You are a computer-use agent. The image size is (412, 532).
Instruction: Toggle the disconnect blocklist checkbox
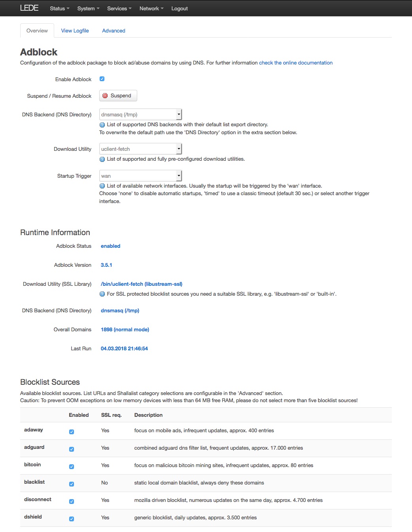72,502
